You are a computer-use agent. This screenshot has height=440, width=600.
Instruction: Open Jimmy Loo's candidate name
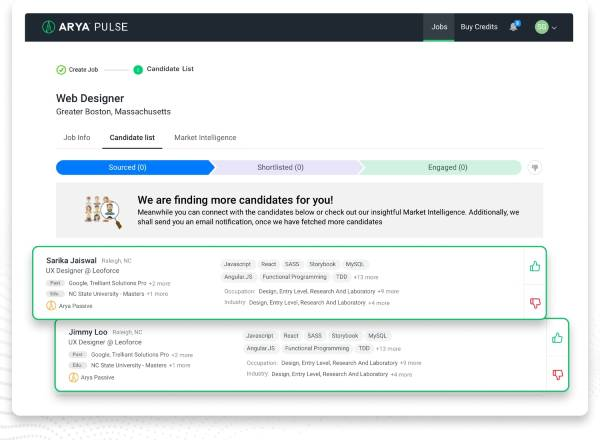click(88, 332)
